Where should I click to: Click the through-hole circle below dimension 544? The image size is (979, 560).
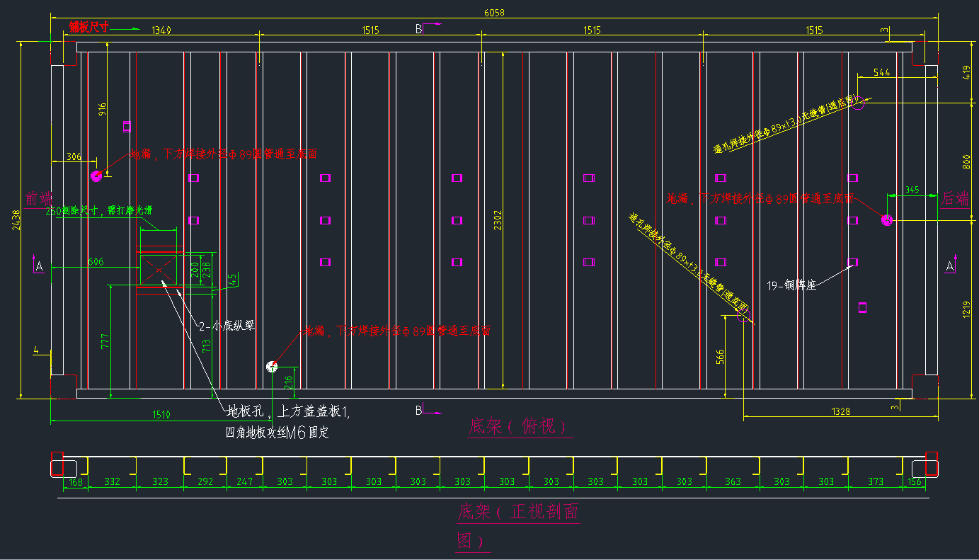pos(859,105)
